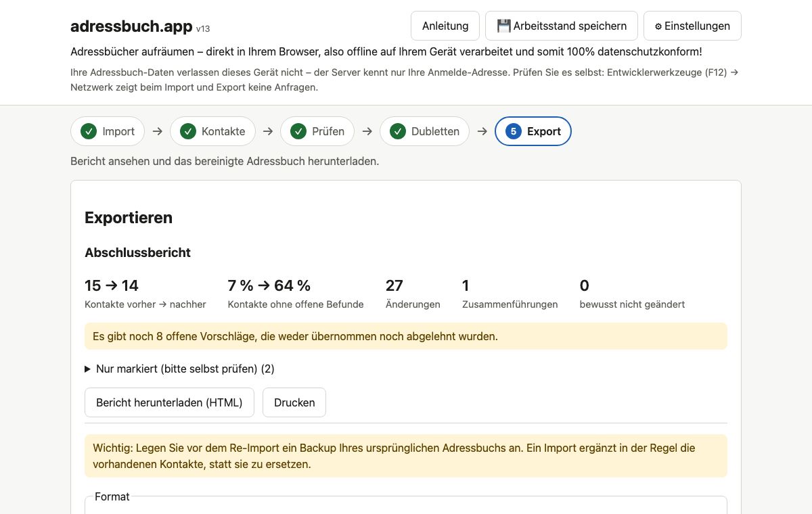Click 'bewusst nicht geändert' label
Viewport: 812px width, 514px height.
pos(632,304)
